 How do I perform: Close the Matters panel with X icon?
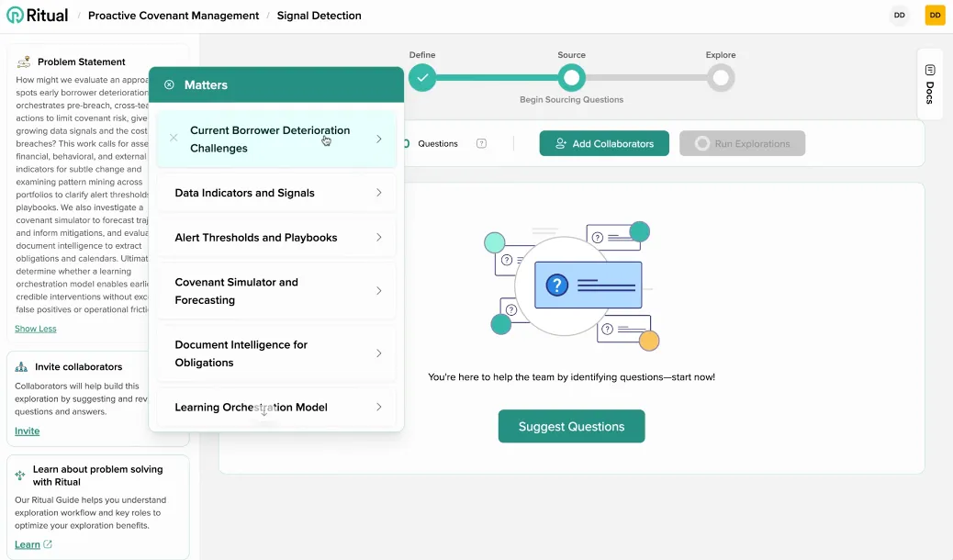pyautogui.click(x=169, y=85)
